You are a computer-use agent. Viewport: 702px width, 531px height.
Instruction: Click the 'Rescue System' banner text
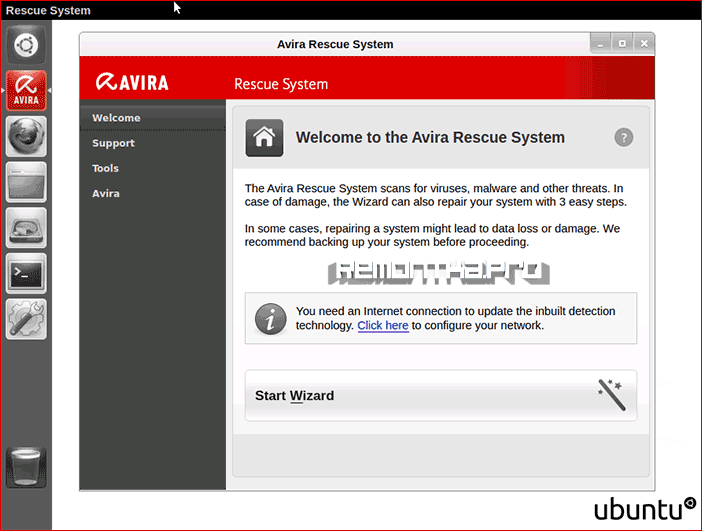281,84
